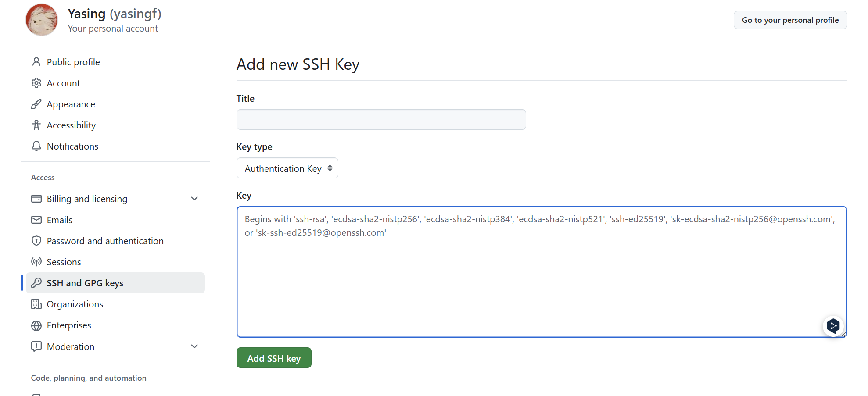
Task: Open the Authentication Key type dropdown
Action: [x=287, y=168]
